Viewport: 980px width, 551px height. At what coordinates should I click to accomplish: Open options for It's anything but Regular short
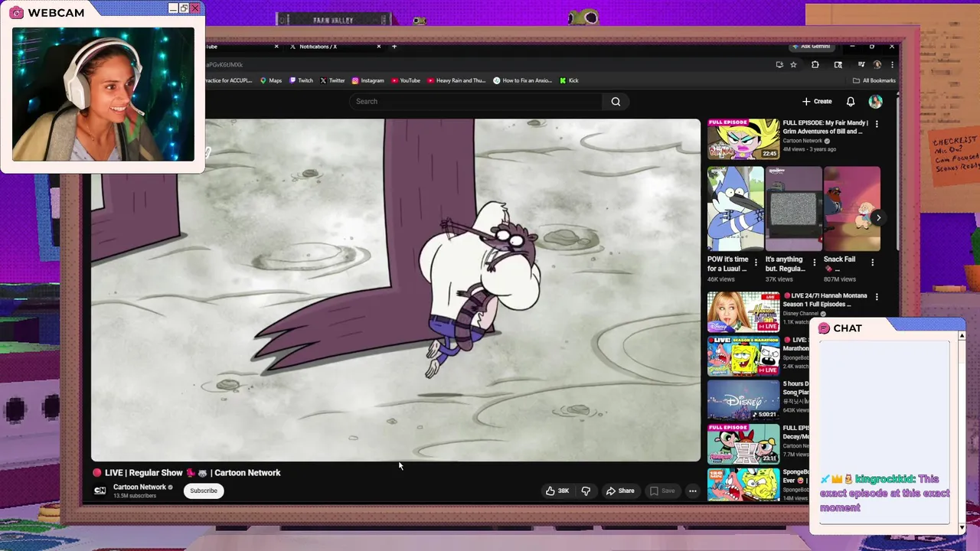814,262
